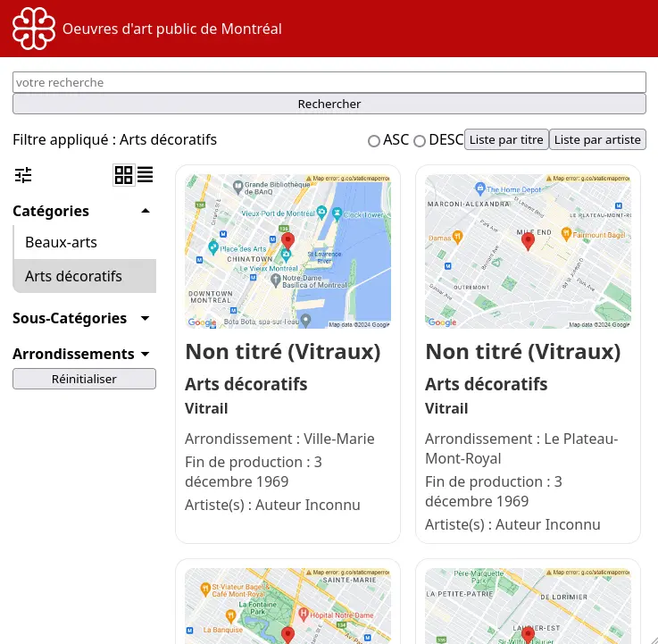Click Arrondissement : Le Plateau-Mont-Royal text

point(521,448)
